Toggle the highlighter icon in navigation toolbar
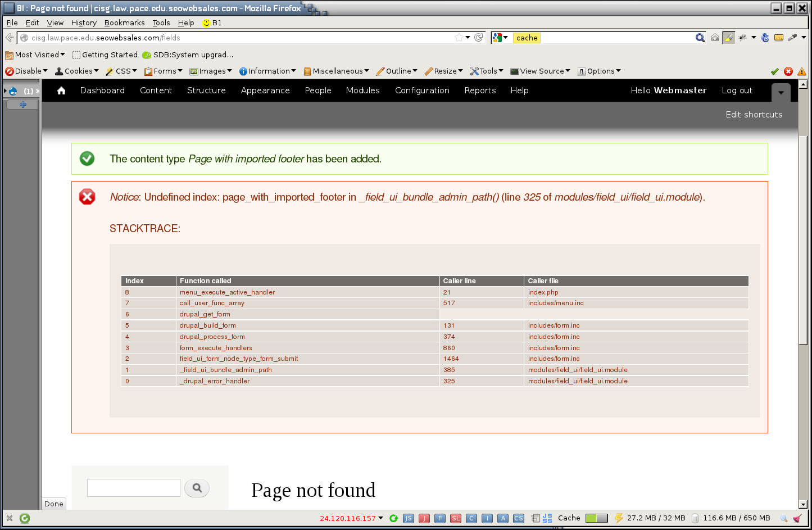Image resolution: width=812 pixels, height=530 pixels. 729,38
